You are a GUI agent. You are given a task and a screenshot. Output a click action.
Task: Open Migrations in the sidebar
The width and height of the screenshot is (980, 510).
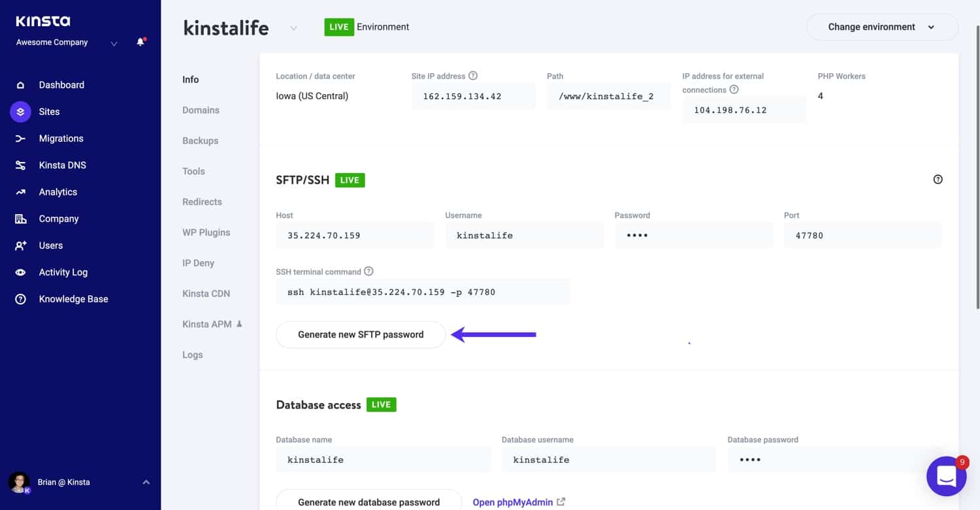[61, 138]
